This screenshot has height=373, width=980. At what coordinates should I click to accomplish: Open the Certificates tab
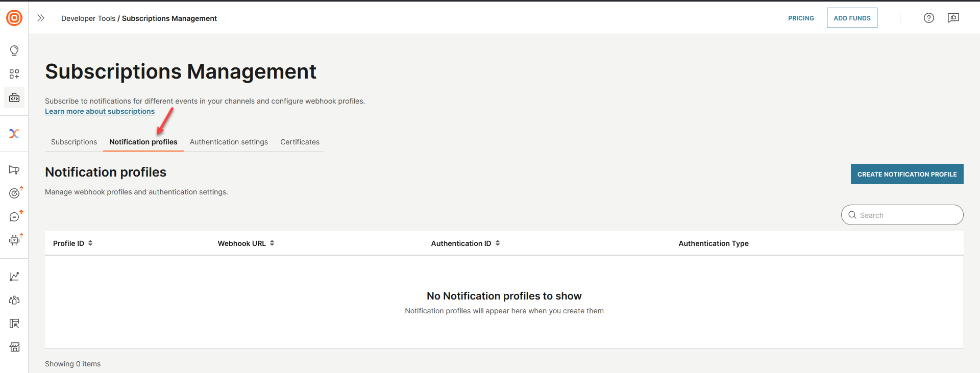click(300, 142)
